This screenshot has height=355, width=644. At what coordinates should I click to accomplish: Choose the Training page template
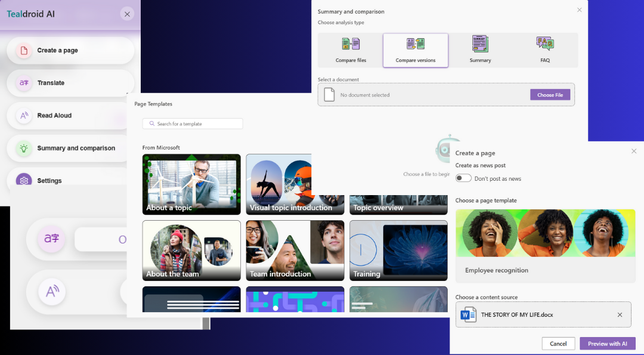[398, 251]
